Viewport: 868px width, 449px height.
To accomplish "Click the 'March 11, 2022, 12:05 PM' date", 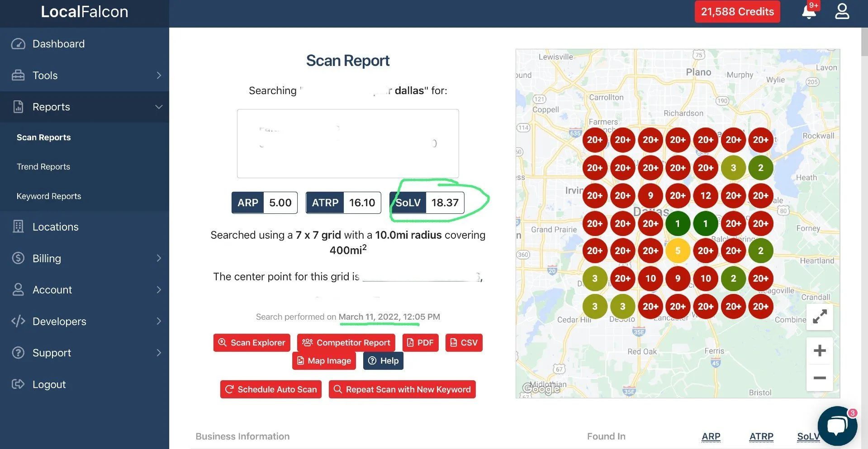I will [389, 317].
